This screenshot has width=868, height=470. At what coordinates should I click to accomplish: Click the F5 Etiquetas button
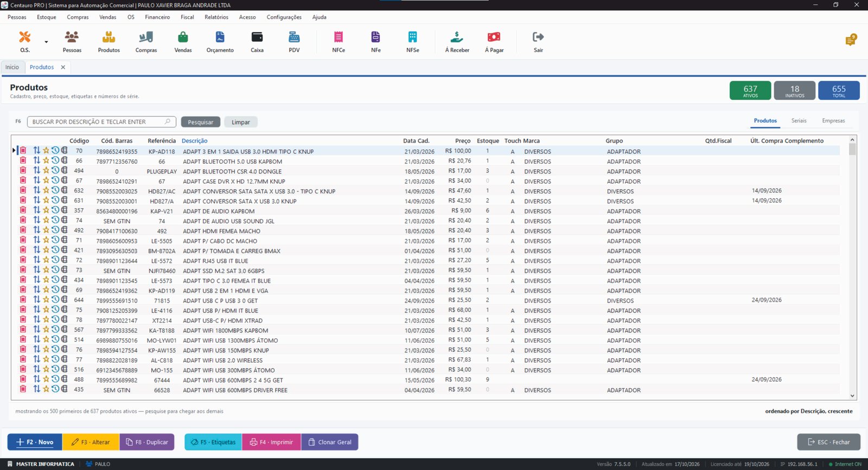[x=213, y=442]
